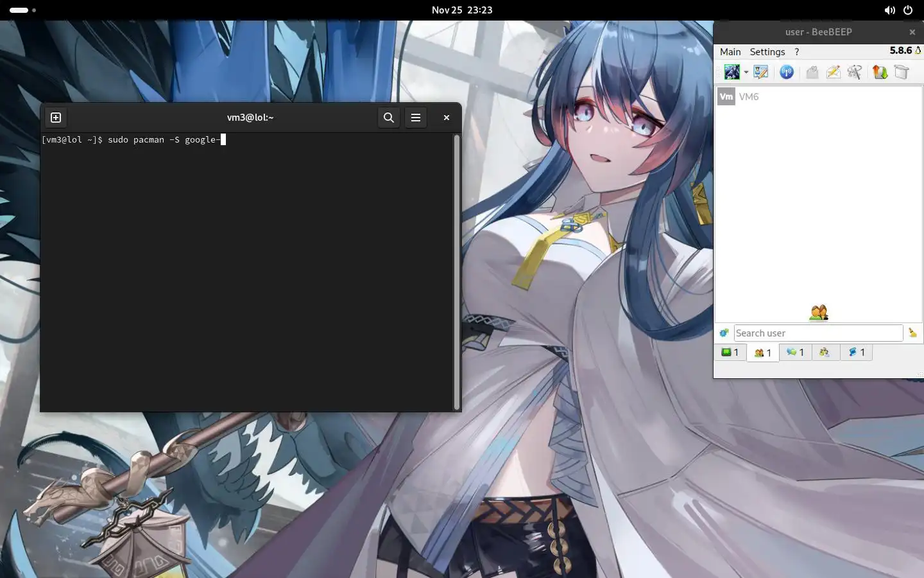
Task: Click the users and tools icon
Action: coord(854,72)
